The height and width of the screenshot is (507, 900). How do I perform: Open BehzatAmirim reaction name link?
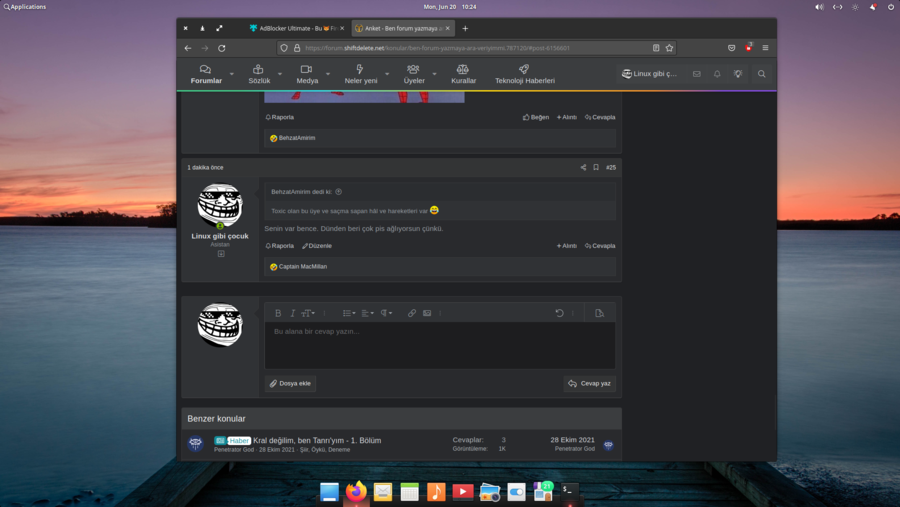tap(297, 138)
